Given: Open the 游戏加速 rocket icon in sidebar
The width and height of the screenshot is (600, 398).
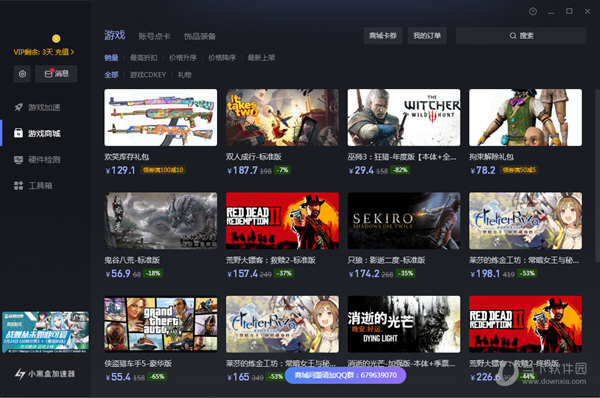Looking at the screenshot, I should tap(18, 107).
